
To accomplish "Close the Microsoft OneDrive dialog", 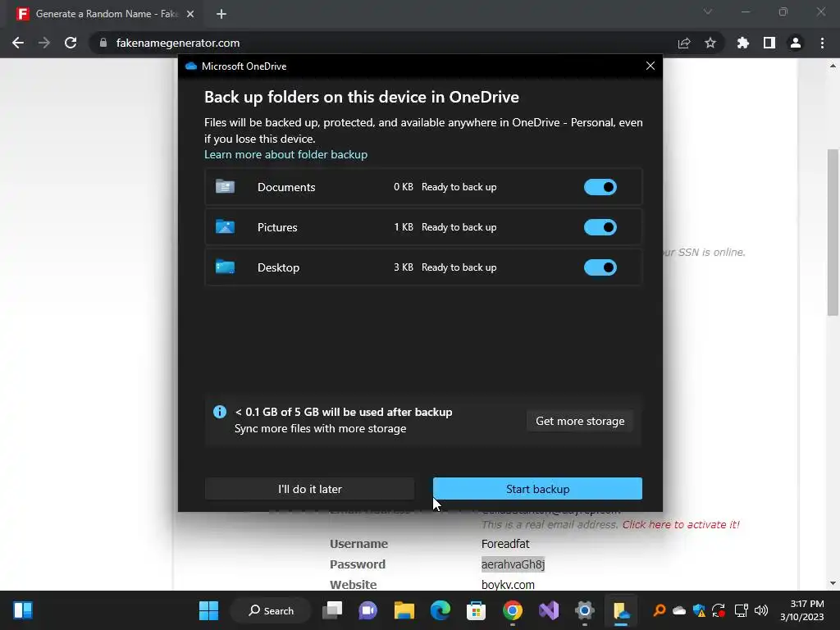I will click(x=650, y=66).
